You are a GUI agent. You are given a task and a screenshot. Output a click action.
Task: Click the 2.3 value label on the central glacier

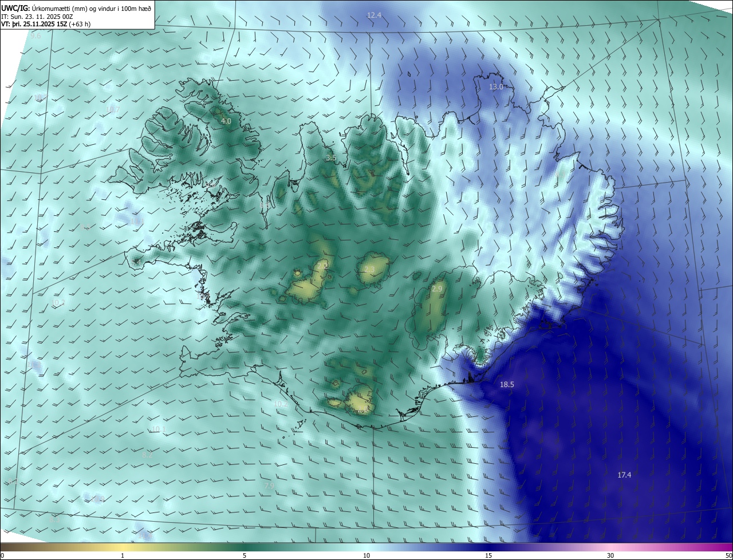coord(369,269)
